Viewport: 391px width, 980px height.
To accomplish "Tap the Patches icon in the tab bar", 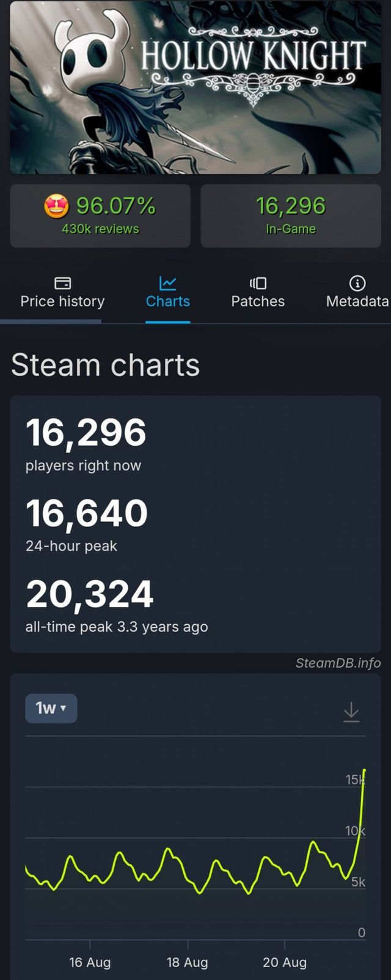I will click(257, 283).
